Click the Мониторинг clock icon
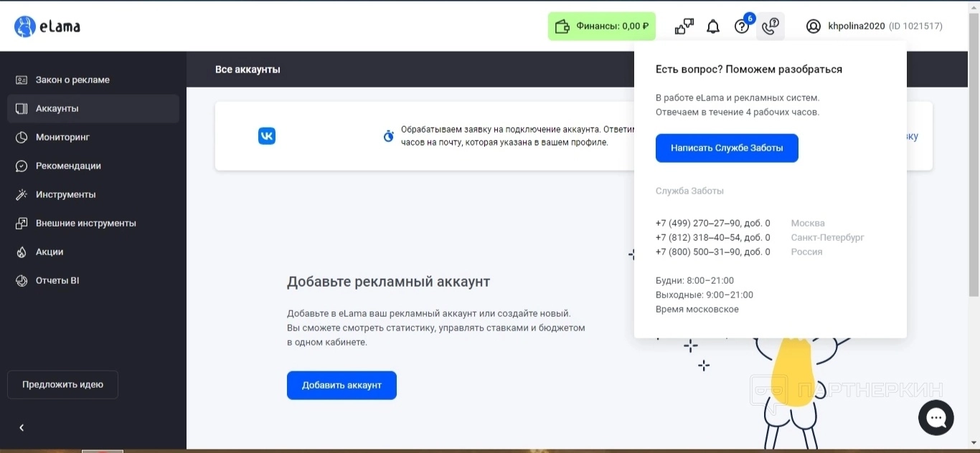980x453 pixels. click(22, 138)
